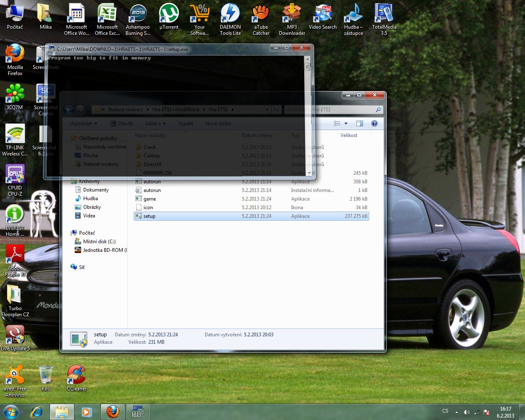
Task: Open the Koš recycle bin
Action: [46, 375]
